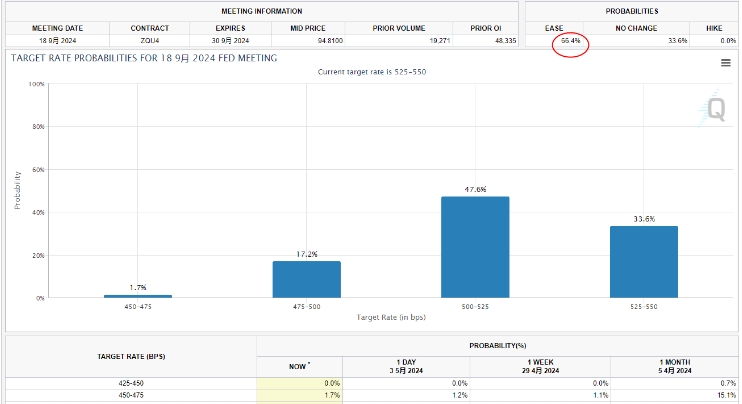The height and width of the screenshot is (404, 742).
Task: Click the PRIOR VOLUME column header
Action: point(398,28)
